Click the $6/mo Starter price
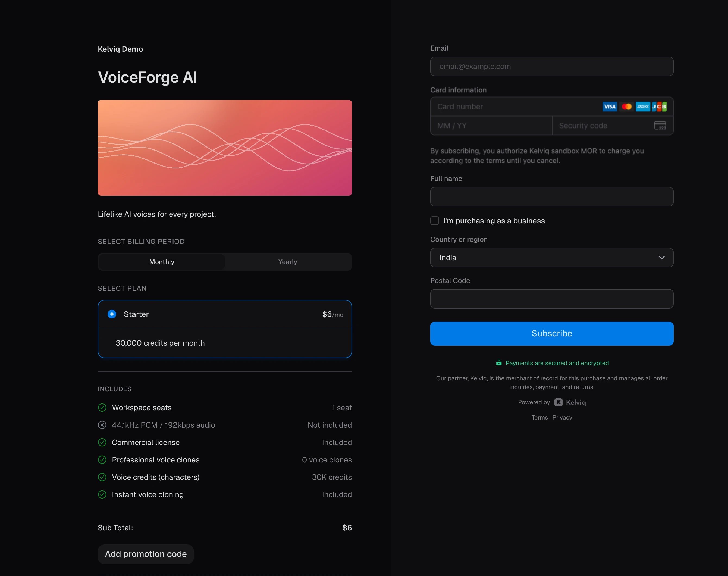The width and height of the screenshot is (728, 576). [x=332, y=314]
